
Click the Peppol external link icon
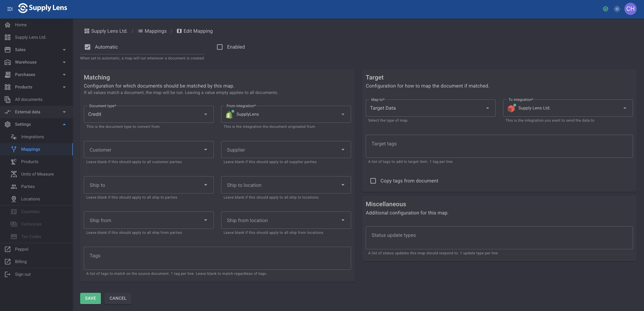point(8,249)
